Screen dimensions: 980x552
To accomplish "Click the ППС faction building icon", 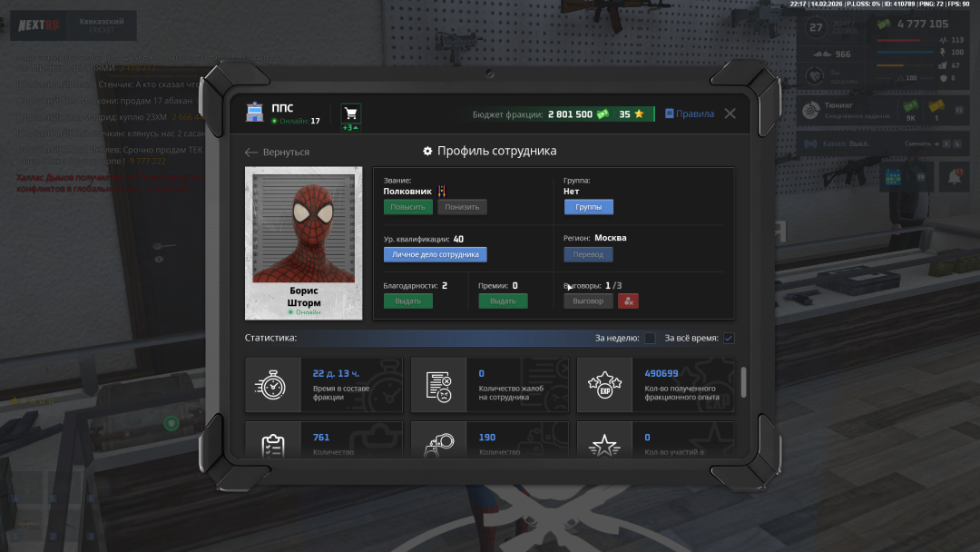I will (255, 113).
